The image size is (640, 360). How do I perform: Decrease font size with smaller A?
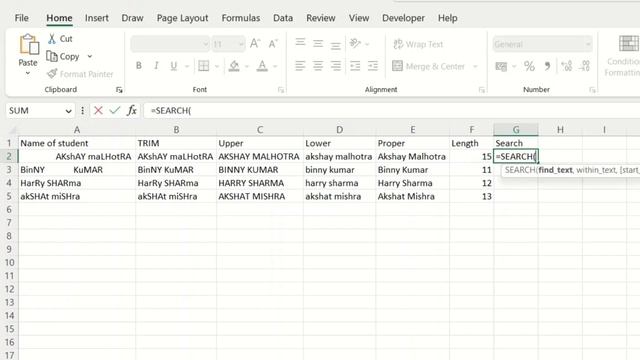(x=273, y=44)
